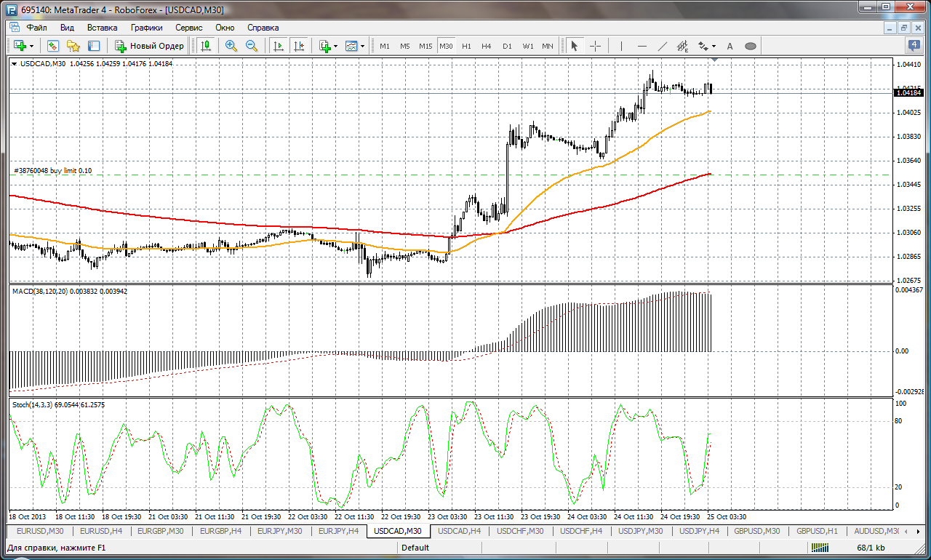Click the zoom in magnifier icon

(231, 46)
